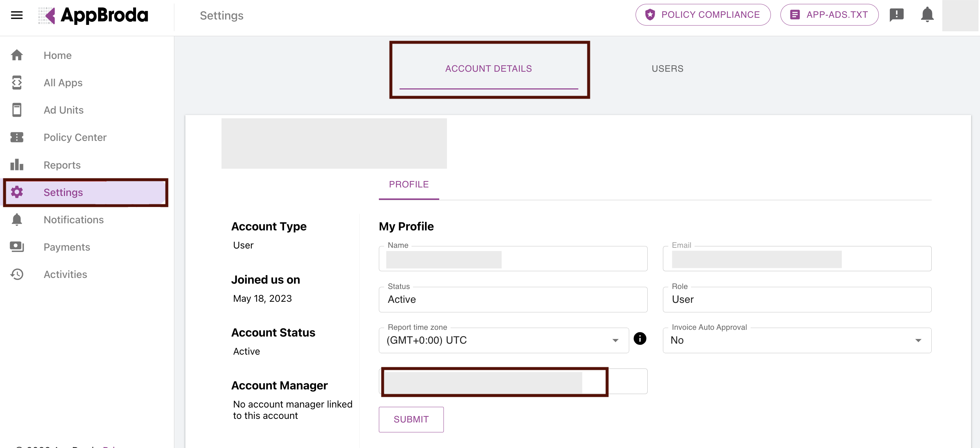Screen dimensions: 980x448
Task: Open Reports from sidebar
Action: click(x=62, y=165)
